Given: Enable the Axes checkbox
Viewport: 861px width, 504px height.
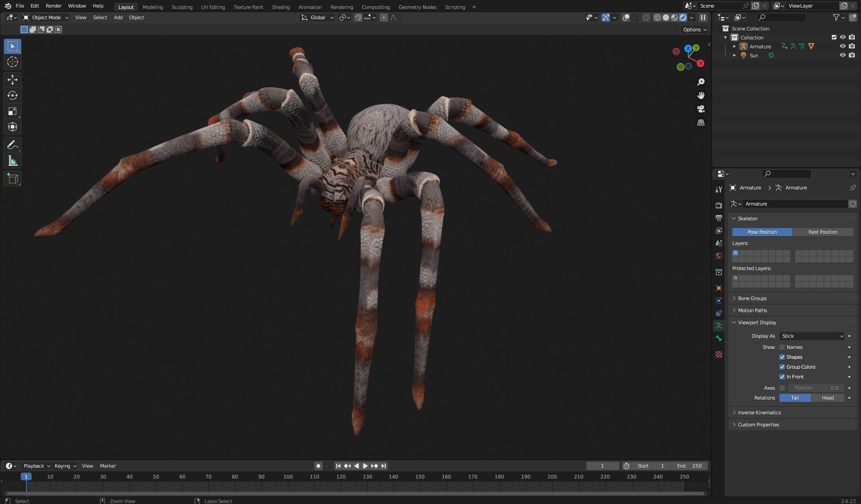Looking at the screenshot, I should [782, 388].
